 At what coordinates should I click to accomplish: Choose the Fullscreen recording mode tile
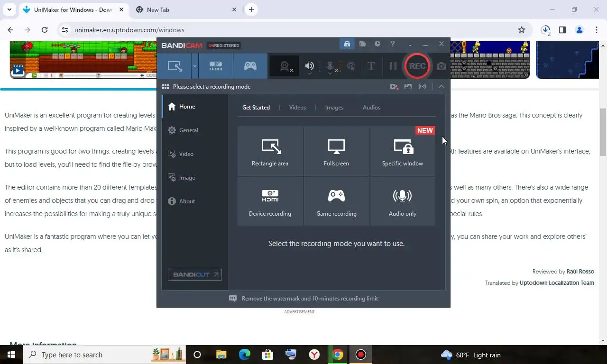(336, 151)
